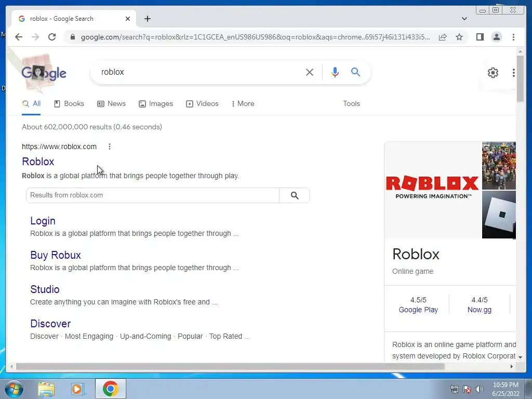This screenshot has width=532, height=399.
Task: Open search Tools
Action: click(351, 104)
